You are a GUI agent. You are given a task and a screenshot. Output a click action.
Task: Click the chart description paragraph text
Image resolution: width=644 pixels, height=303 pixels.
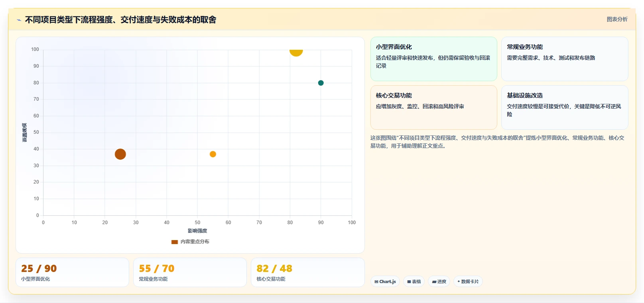497,142
